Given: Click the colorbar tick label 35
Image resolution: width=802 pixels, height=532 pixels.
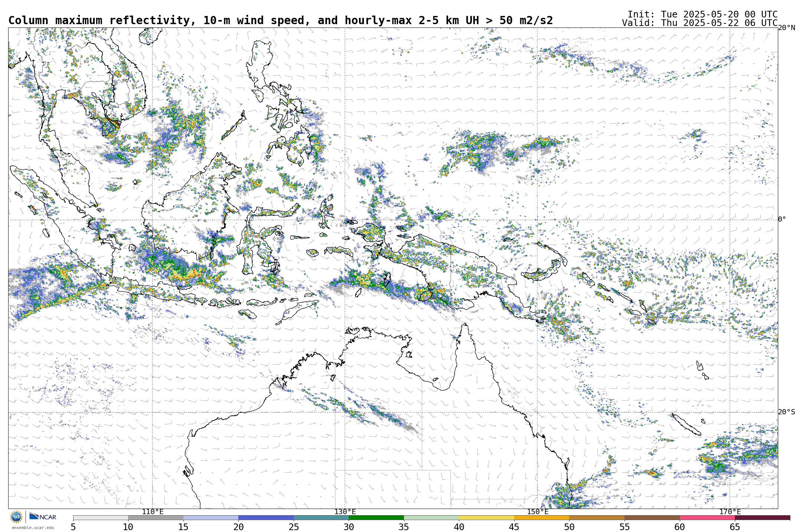Looking at the screenshot, I should pos(404,527).
